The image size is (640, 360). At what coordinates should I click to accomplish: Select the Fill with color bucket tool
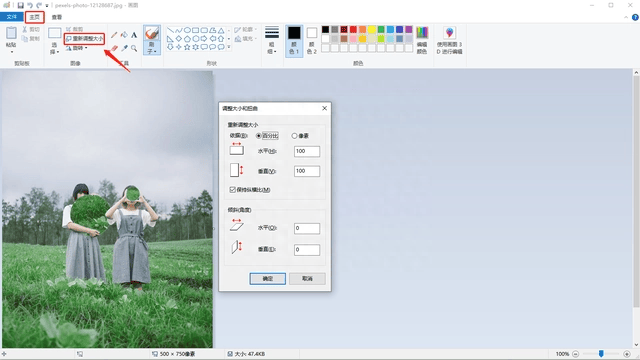point(124,36)
